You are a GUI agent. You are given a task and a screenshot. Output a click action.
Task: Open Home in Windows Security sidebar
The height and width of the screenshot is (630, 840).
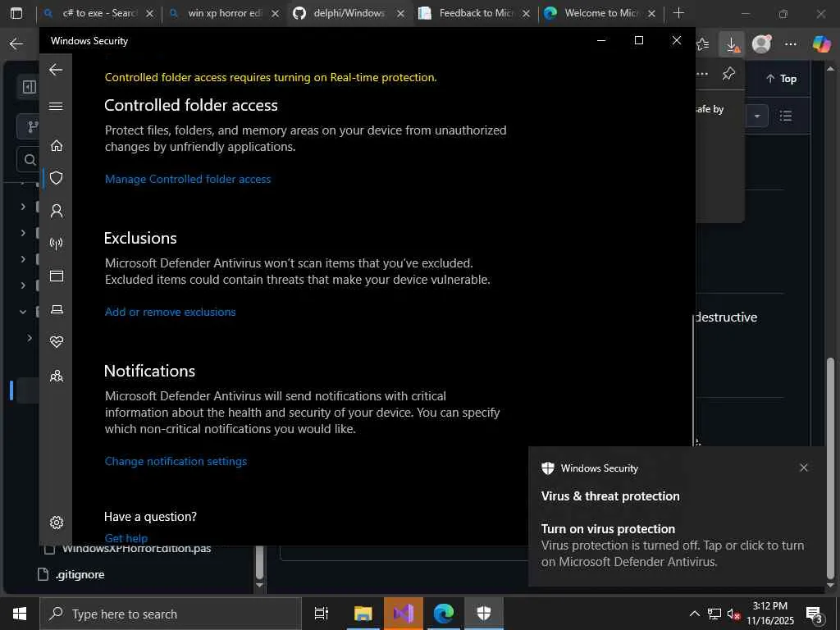57,146
